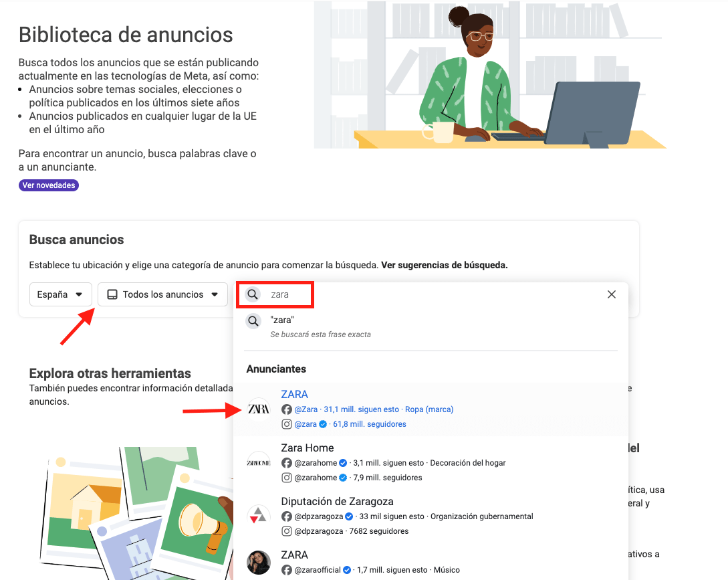Click the Explora otras herramientas heading
Viewport: 728px width, 580px height.
[110, 373]
